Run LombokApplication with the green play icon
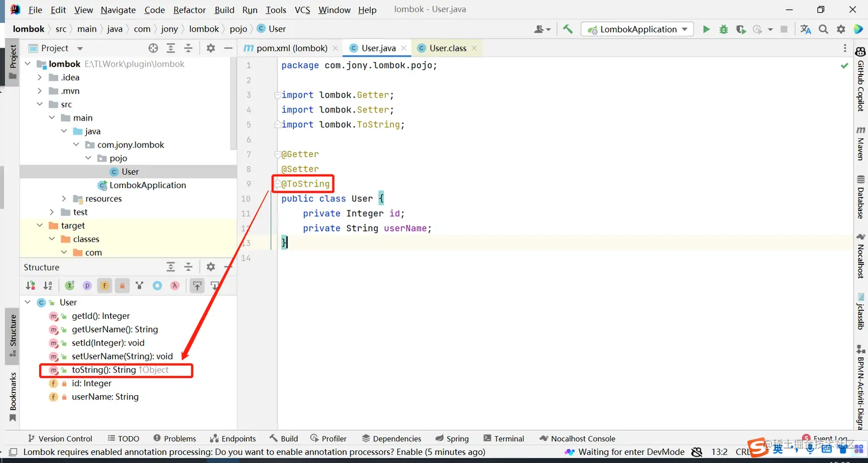 [x=707, y=29]
